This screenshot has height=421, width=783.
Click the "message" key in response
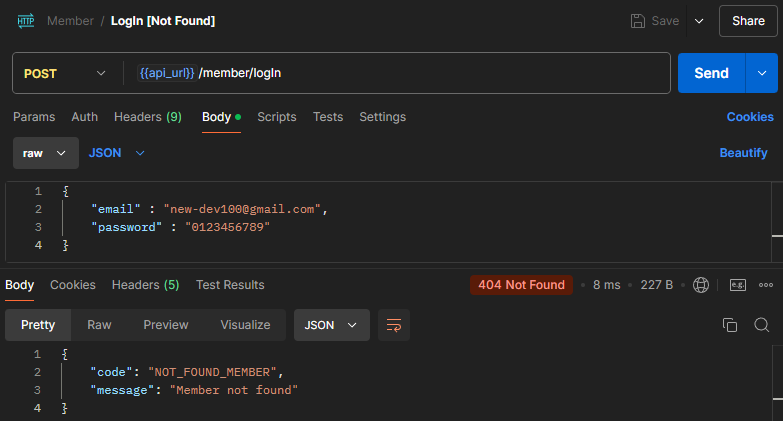click(122, 390)
